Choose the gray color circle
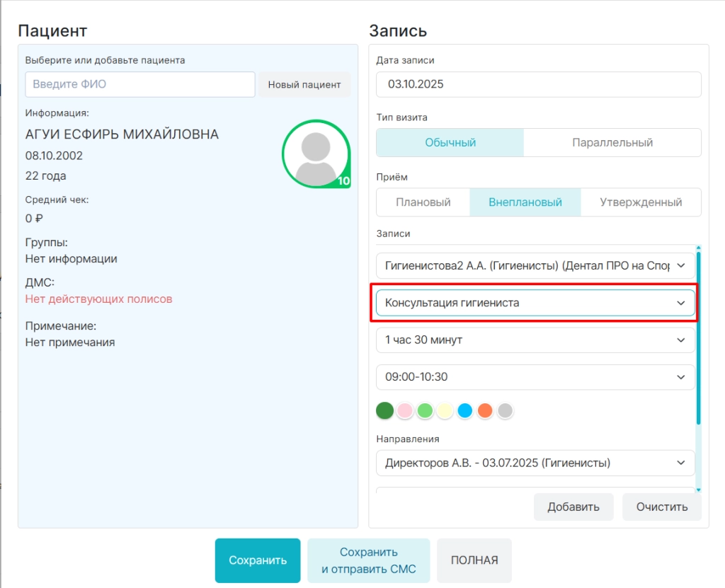 (506, 410)
